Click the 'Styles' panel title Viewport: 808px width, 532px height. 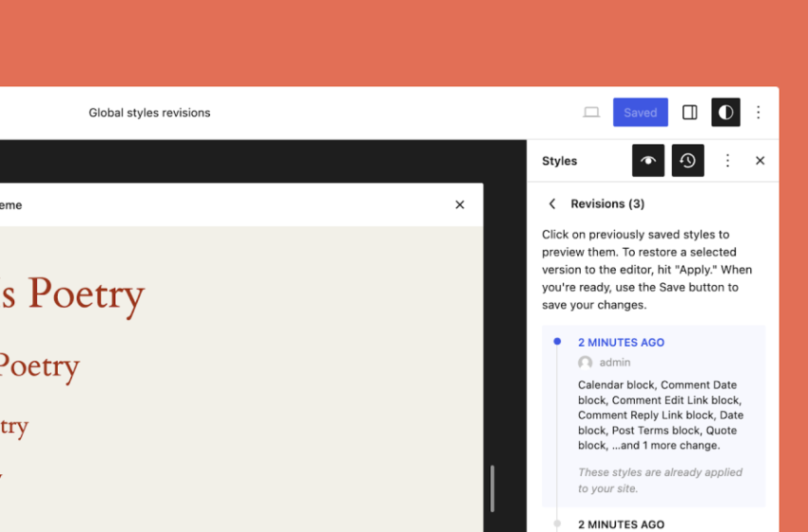pos(559,161)
